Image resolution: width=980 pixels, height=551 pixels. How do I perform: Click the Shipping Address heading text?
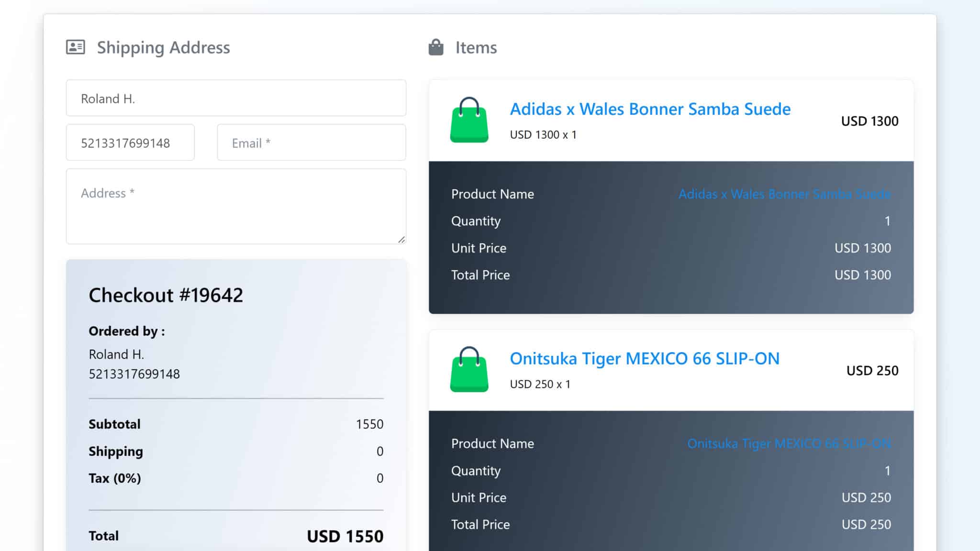pyautogui.click(x=163, y=47)
